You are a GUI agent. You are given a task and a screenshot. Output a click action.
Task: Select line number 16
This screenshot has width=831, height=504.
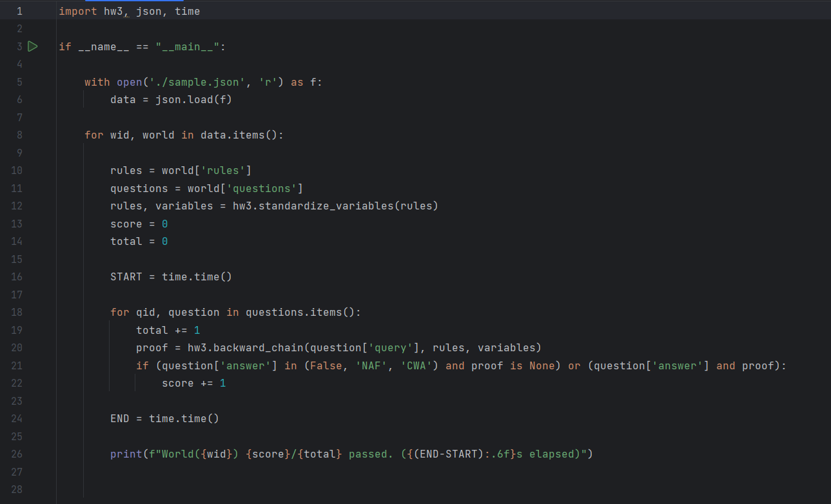[17, 276]
